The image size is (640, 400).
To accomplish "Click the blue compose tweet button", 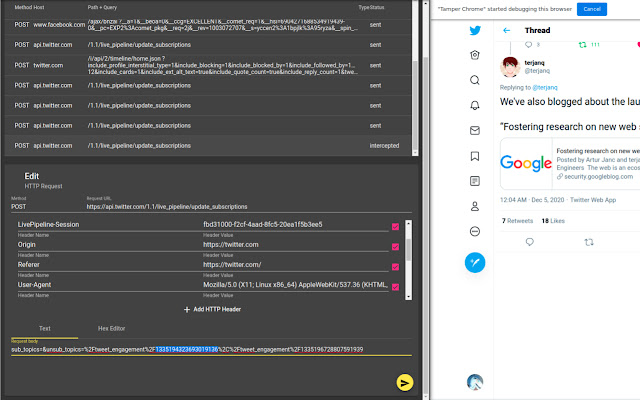I will (475, 262).
